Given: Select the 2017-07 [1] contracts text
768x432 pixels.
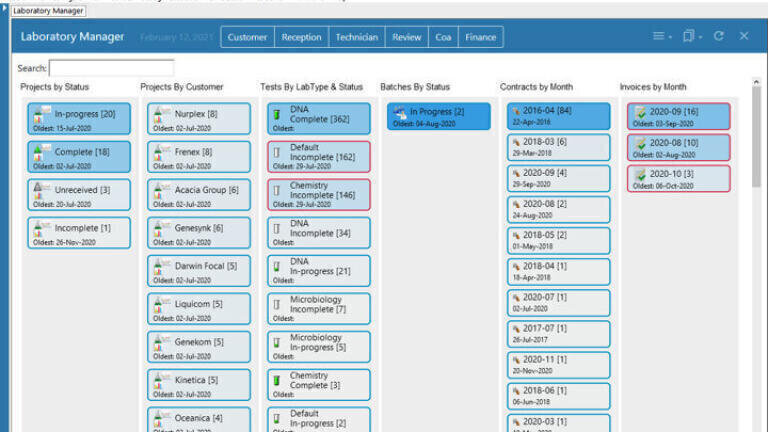Looking at the screenshot, I should [x=545, y=329].
